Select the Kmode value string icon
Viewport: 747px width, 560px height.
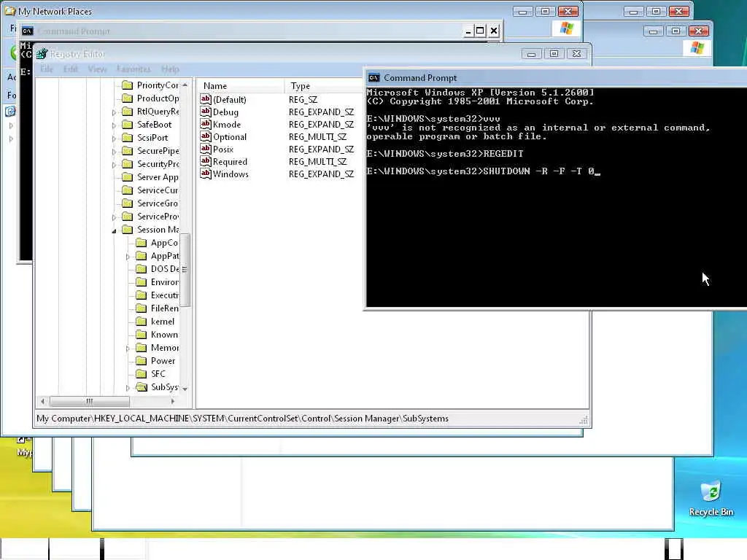[205, 124]
